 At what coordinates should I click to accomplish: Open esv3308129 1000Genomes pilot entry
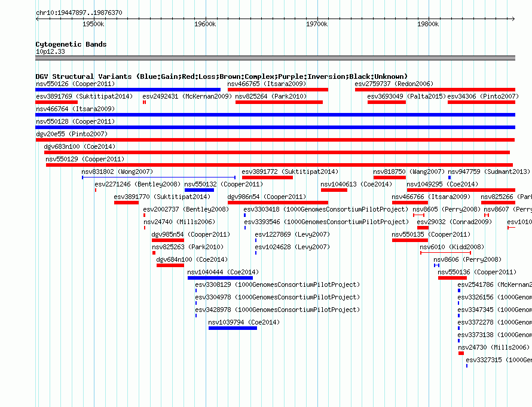277,284
